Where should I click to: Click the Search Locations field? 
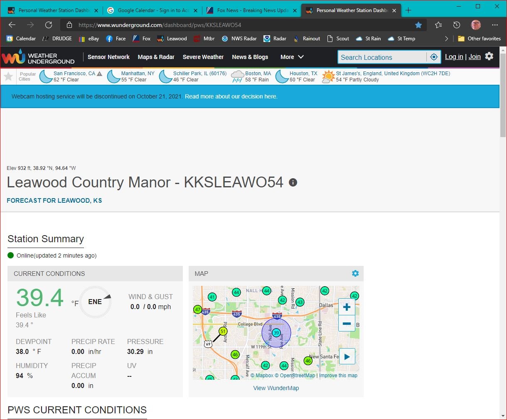pyautogui.click(x=382, y=57)
